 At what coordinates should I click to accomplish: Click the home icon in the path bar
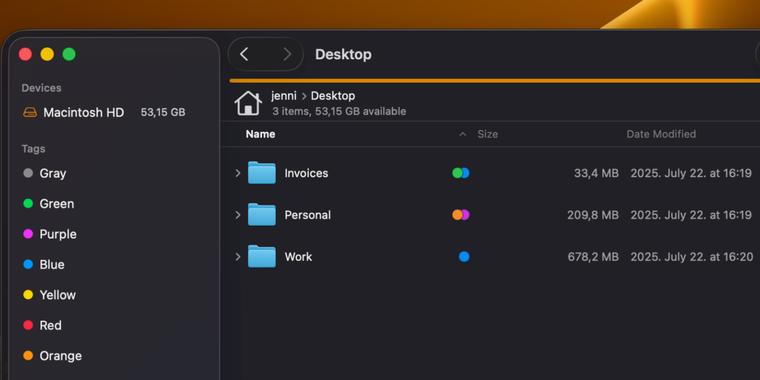(248, 103)
